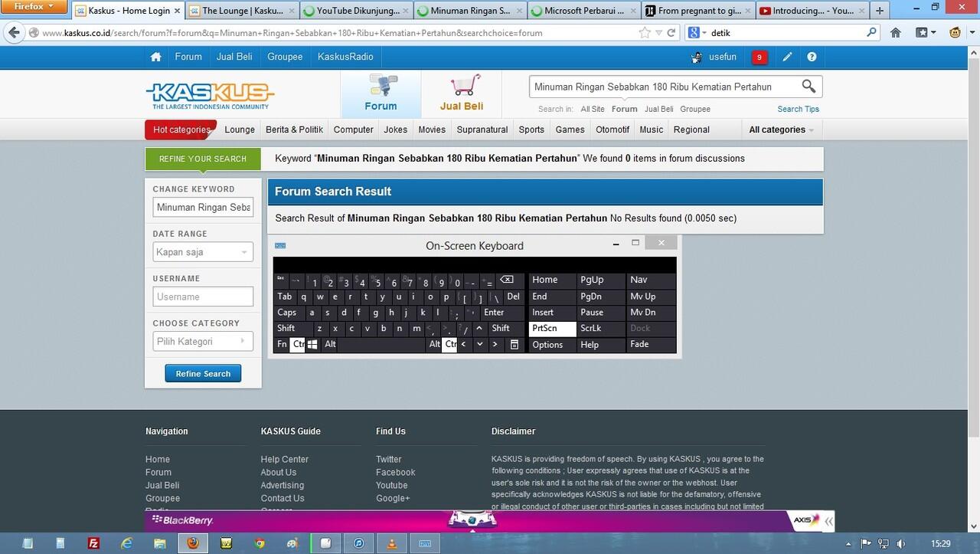Click the Kaskus home icon in blue bar
The width and height of the screenshot is (980, 554).
pos(156,57)
